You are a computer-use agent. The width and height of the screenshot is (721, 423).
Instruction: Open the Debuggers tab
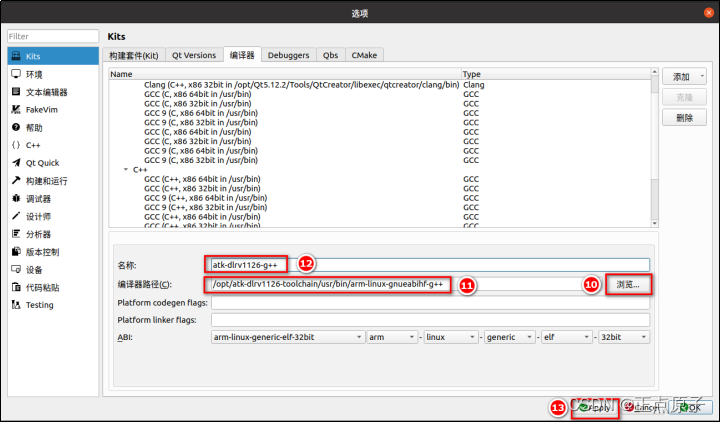coord(288,55)
